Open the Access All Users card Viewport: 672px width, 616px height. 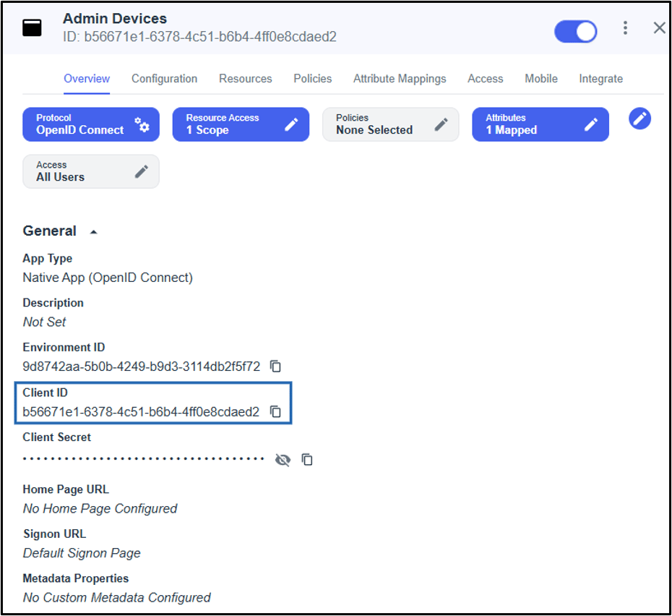click(x=91, y=171)
